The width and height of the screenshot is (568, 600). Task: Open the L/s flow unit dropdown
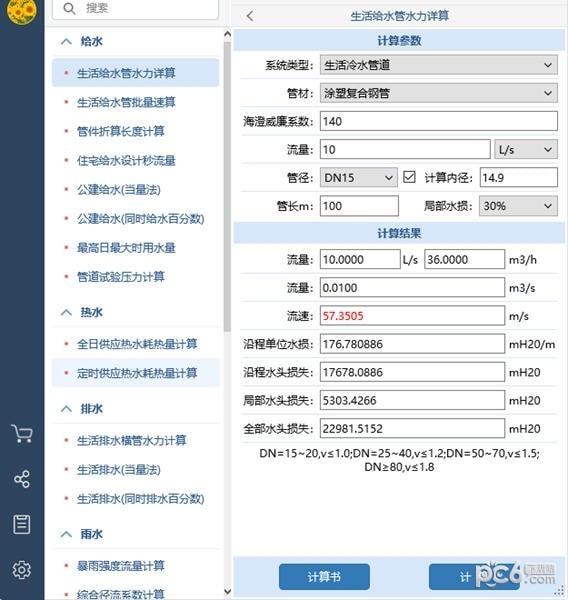click(x=526, y=149)
